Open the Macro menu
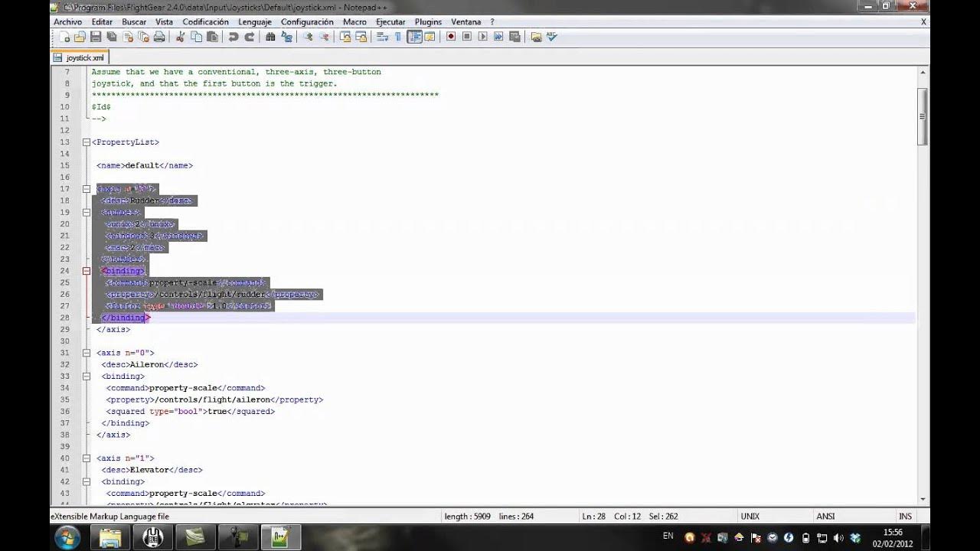This screenshot has height=551, width=980. [x=354, y=22]
